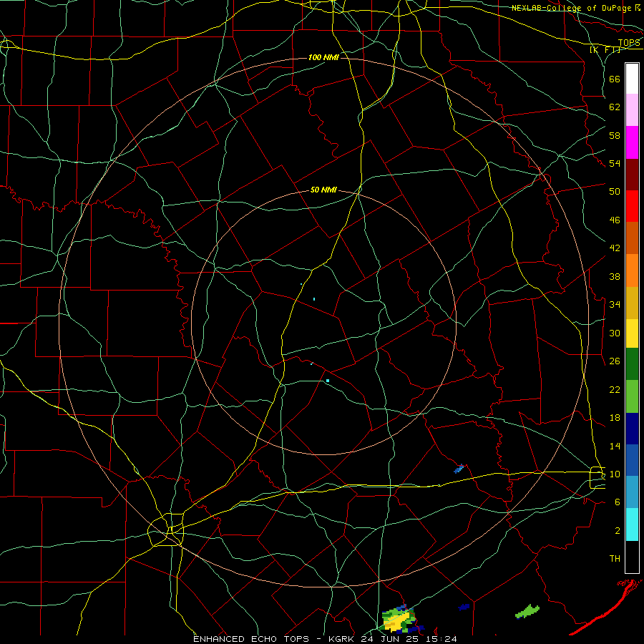This screenshot has width=644, height=644.
Task: Click the navy blue legend swatch
Action: (632, 429)
